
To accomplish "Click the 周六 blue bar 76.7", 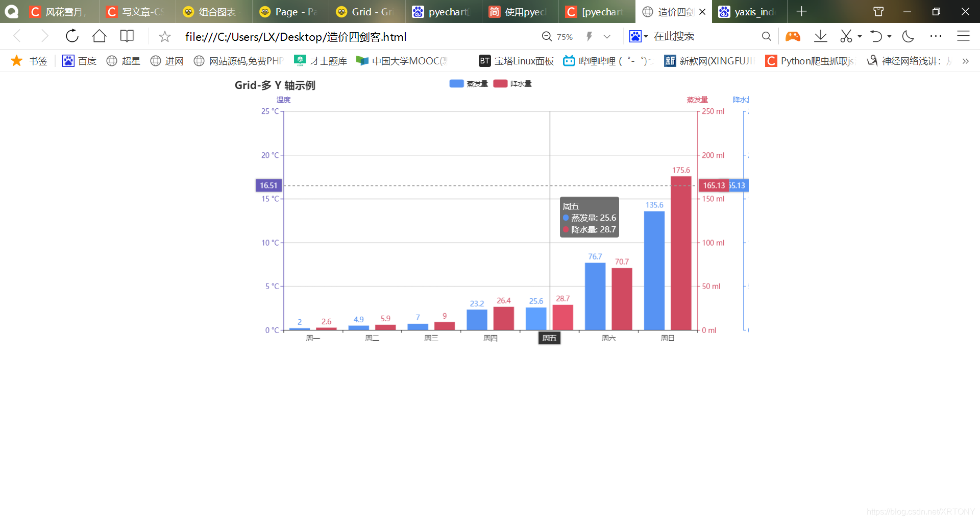I will (x=595, y=296).
